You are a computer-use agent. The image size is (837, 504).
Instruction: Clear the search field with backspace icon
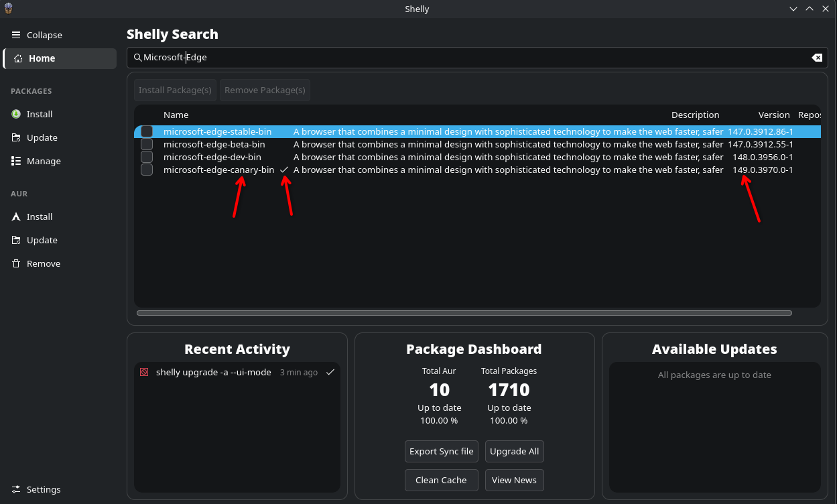tap(817, 58)
